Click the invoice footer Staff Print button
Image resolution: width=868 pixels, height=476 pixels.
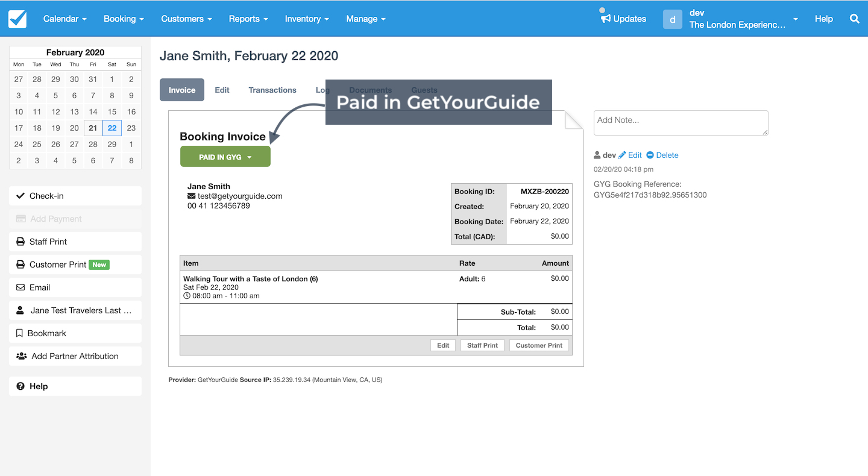482,345
